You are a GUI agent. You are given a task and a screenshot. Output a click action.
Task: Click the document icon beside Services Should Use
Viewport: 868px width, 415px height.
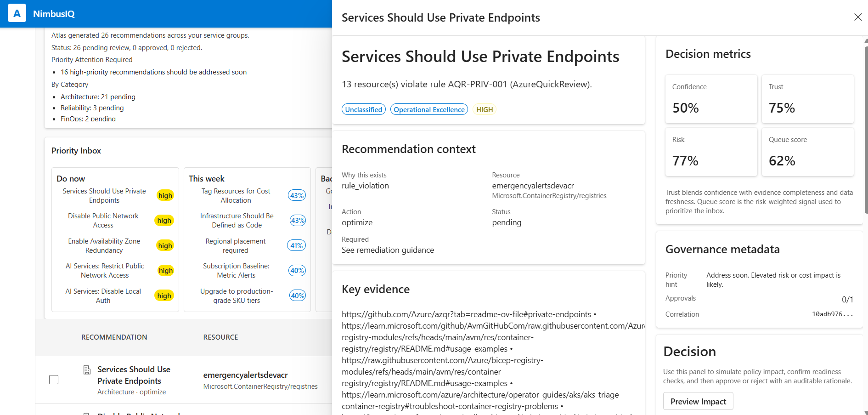(87, 370)
